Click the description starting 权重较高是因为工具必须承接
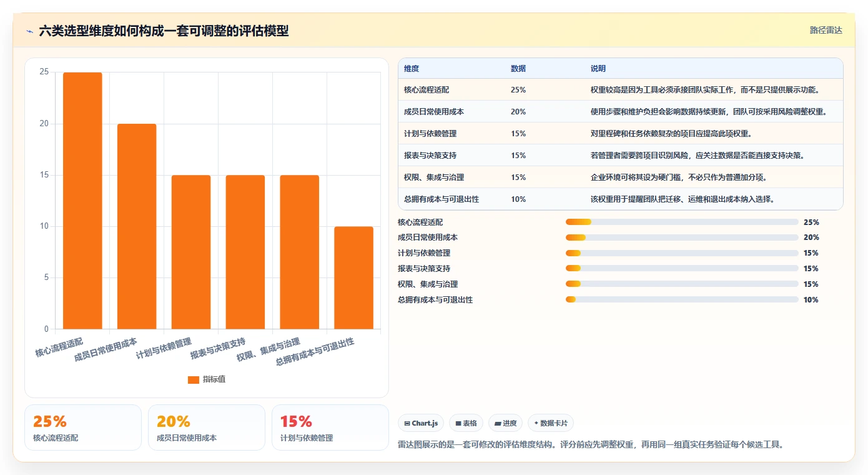 [705, 90]
